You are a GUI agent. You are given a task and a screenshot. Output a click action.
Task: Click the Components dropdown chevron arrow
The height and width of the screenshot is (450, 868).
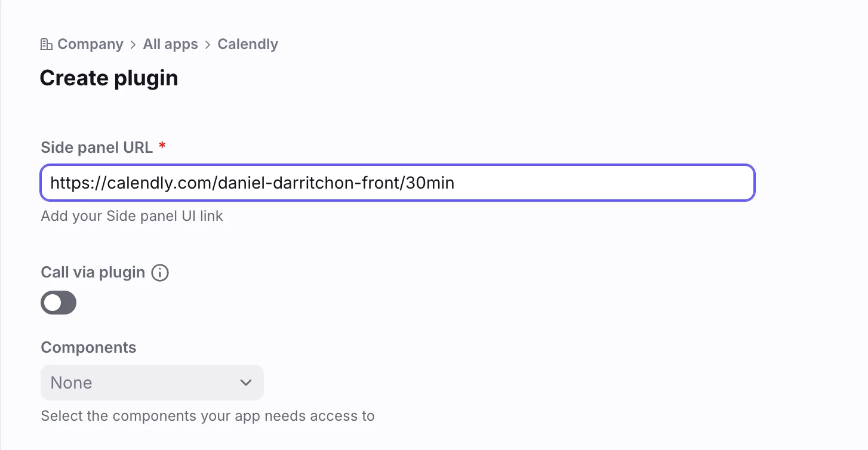[x=246, y=383]
